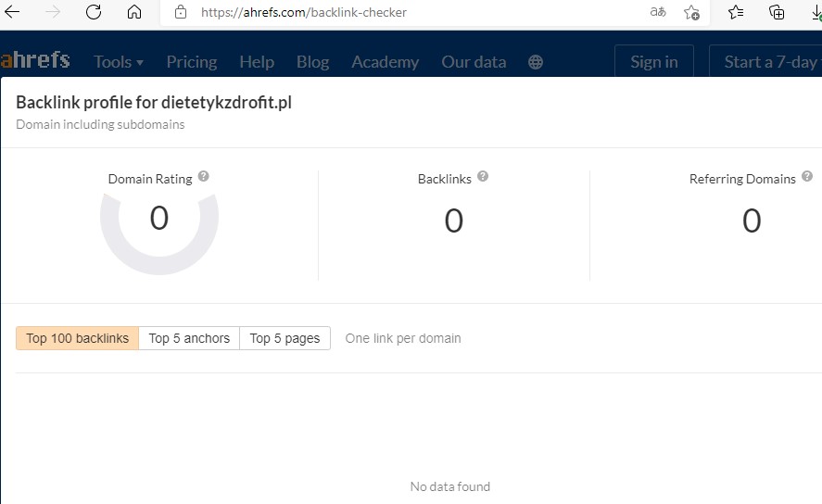
Task: Click Backlink profile for dietetykzdrofit.pl heading
Action: click(x=154, y=102)
